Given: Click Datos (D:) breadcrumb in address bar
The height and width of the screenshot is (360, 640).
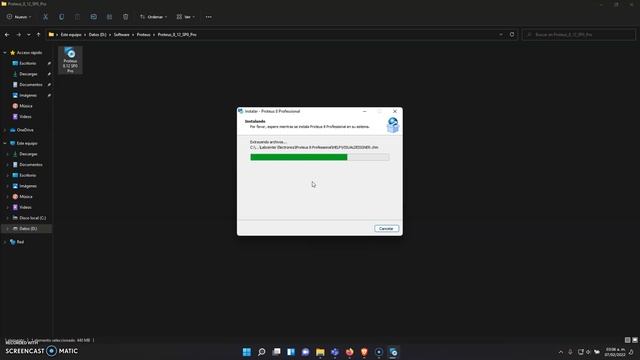Looking at the screenshot, I should pyautogui.click(x=98, y=35).
